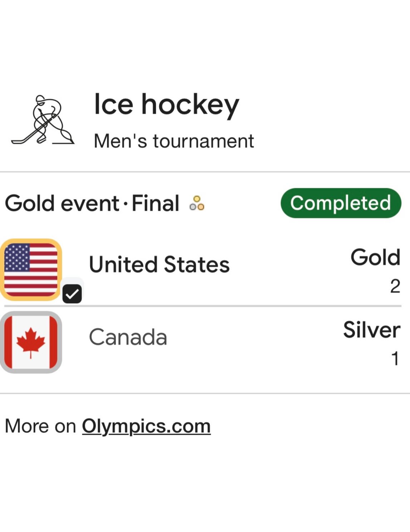Click the "Gold event" label
410x532 pixels.
point(62,203)
